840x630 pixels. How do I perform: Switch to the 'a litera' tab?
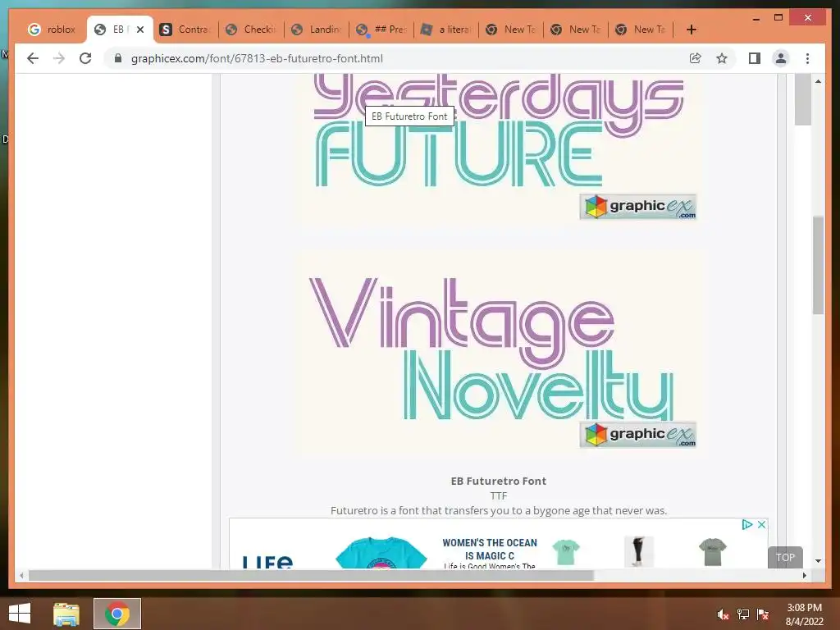pos(447,30)
